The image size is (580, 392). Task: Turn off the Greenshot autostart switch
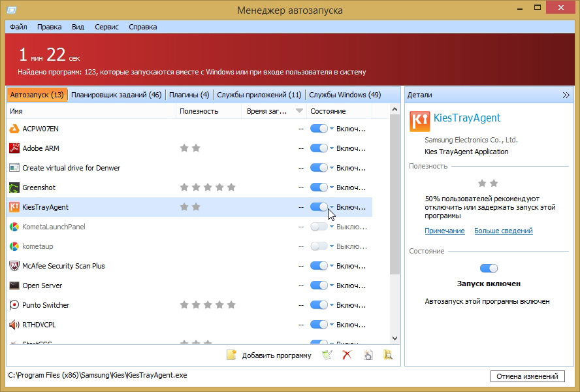point(319,188)
